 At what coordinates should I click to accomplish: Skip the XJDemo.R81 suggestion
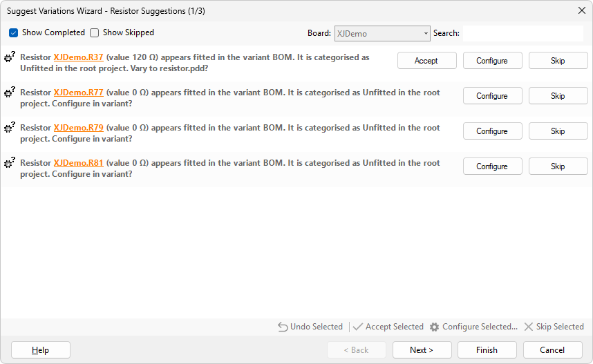coord(558,166)
